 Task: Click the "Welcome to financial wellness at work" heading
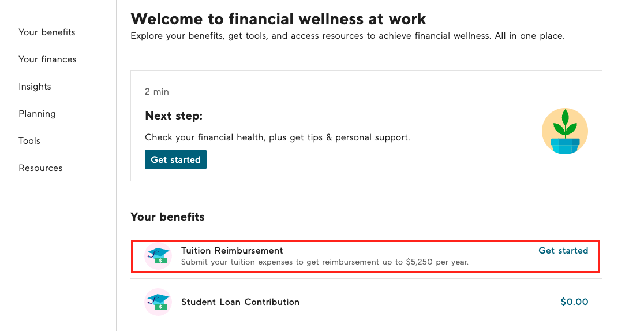coord(278,19)
